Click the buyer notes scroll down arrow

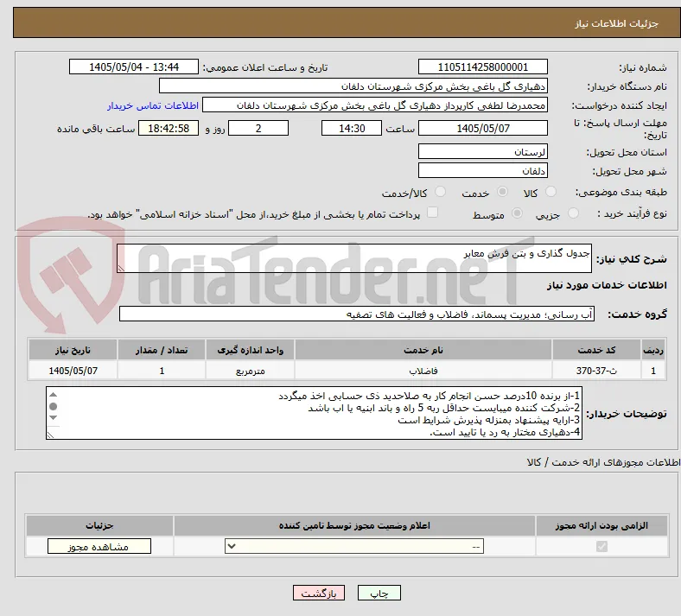tap(53, 417)
